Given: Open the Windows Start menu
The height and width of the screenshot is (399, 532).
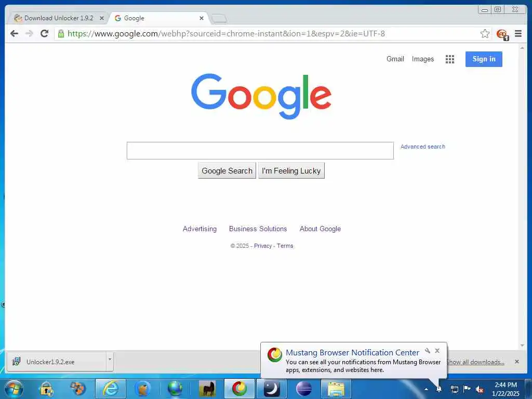Looking at the screenshot, I should coord(14,389).
